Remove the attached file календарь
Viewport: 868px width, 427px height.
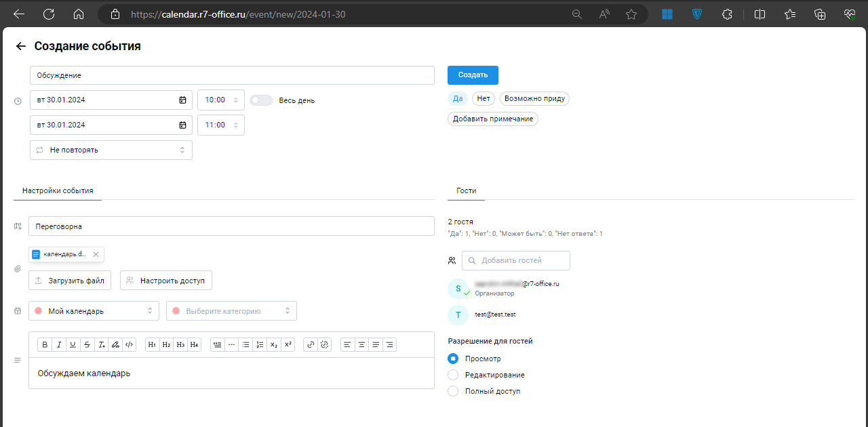click(x=96, y=255)
